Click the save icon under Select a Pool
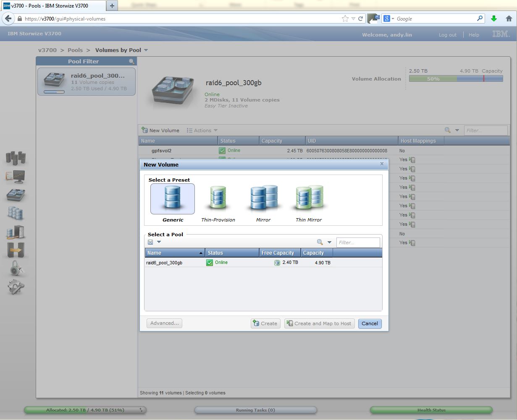 (x=150, y=242)
